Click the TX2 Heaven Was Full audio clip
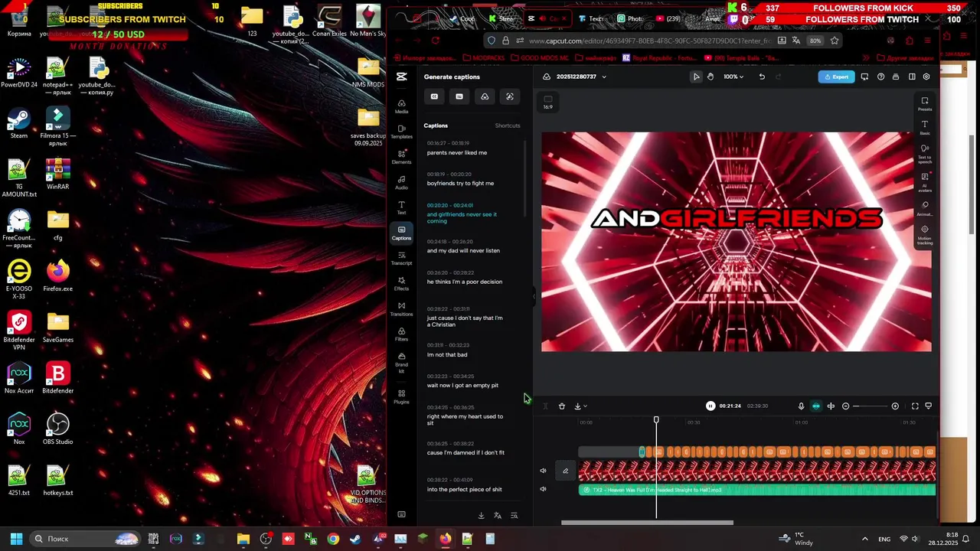 (756, 490)
